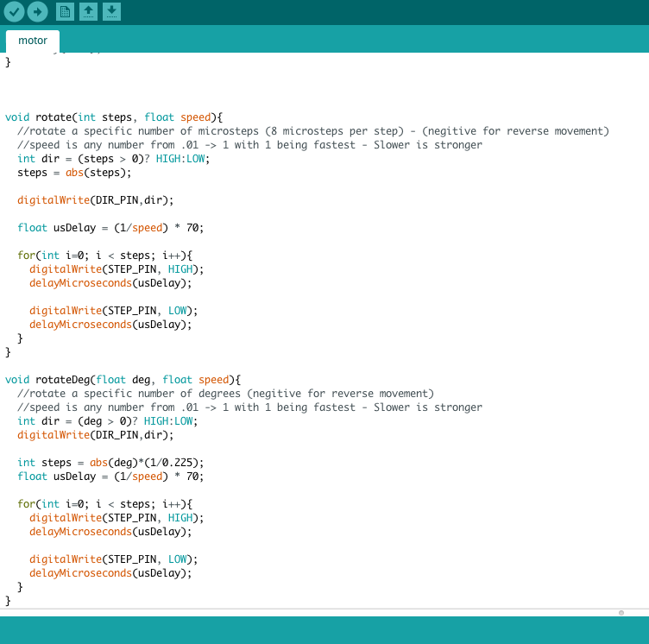The width and height of the screenshot is (649, 644).
Task: Click 'float usDelay' line in rotate function
Action: [110, 228]
